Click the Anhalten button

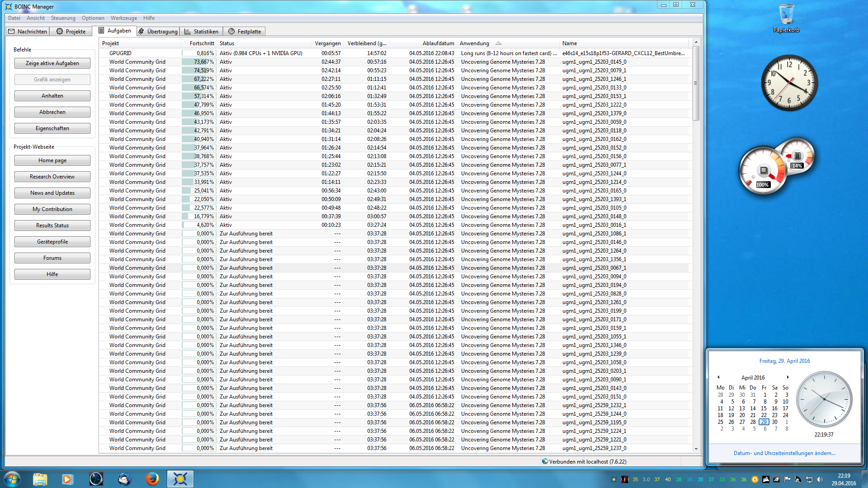point(52,96)
